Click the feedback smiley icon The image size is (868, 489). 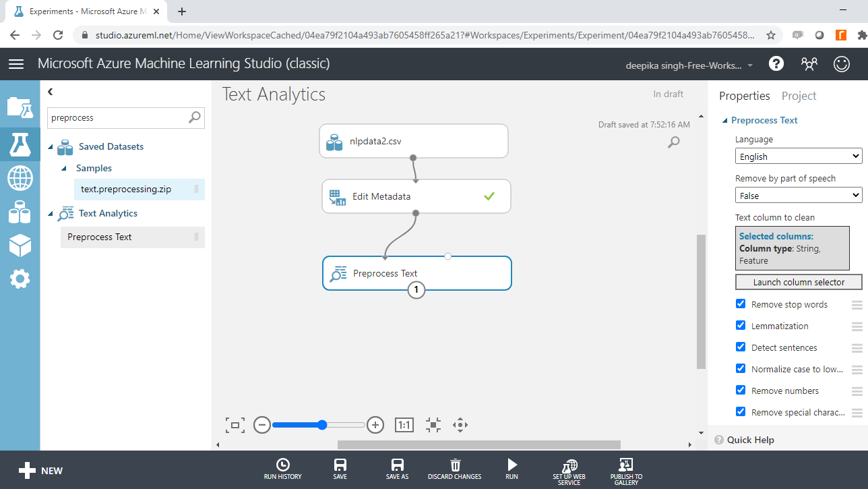point(842,64)
